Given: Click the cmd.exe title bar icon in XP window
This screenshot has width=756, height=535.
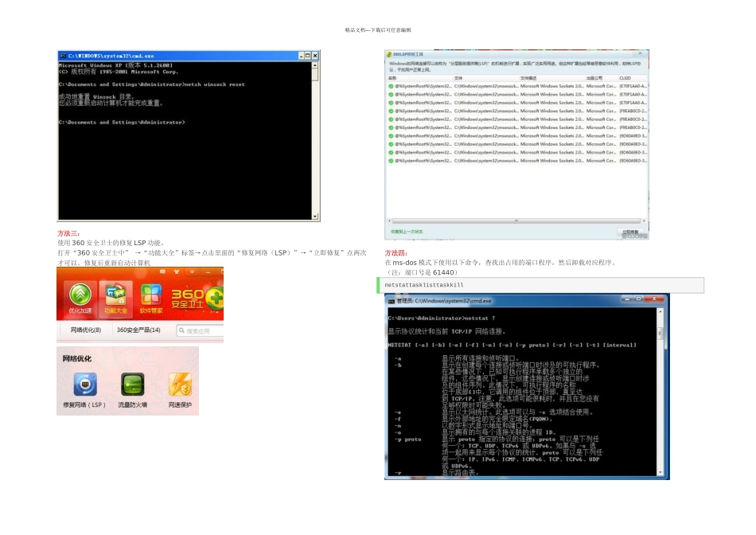Looking at the screenshot, I should point(63,56).
